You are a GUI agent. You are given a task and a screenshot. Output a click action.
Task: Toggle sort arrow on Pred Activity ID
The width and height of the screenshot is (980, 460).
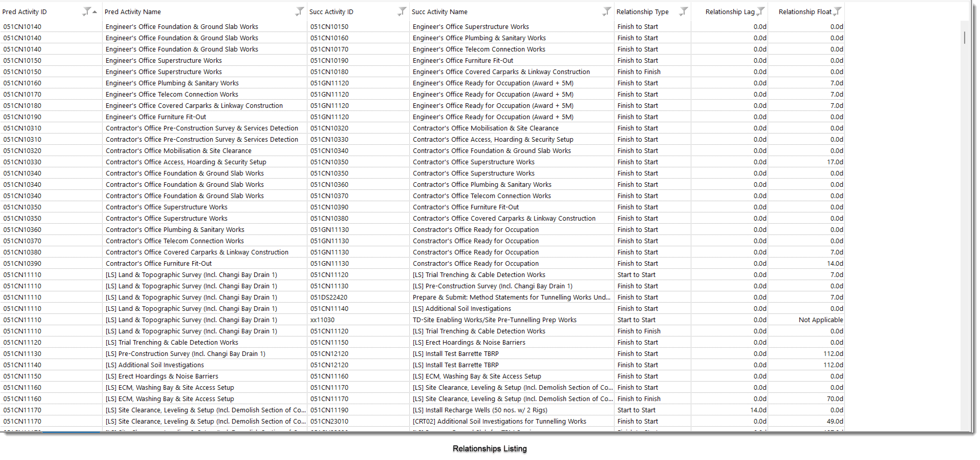[x=95, y=12]
